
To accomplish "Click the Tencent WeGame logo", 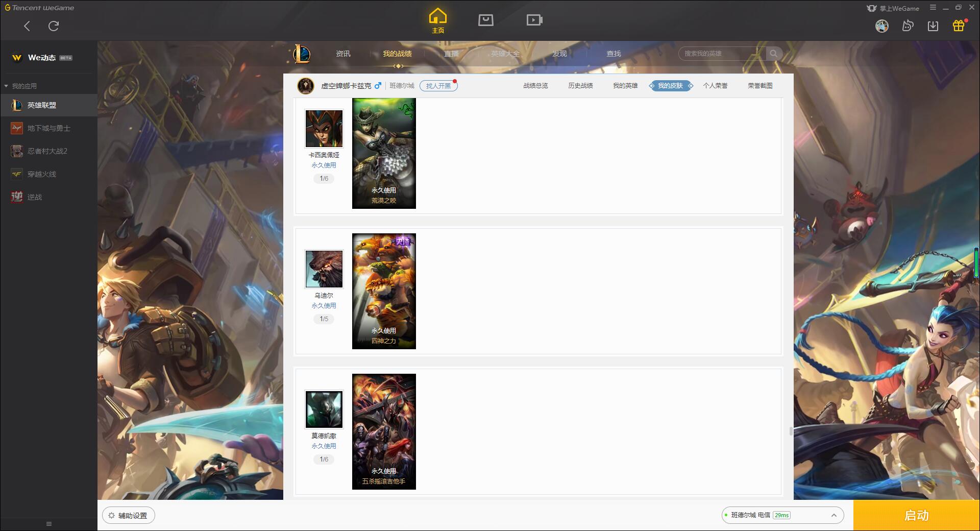I will [39, 8].
